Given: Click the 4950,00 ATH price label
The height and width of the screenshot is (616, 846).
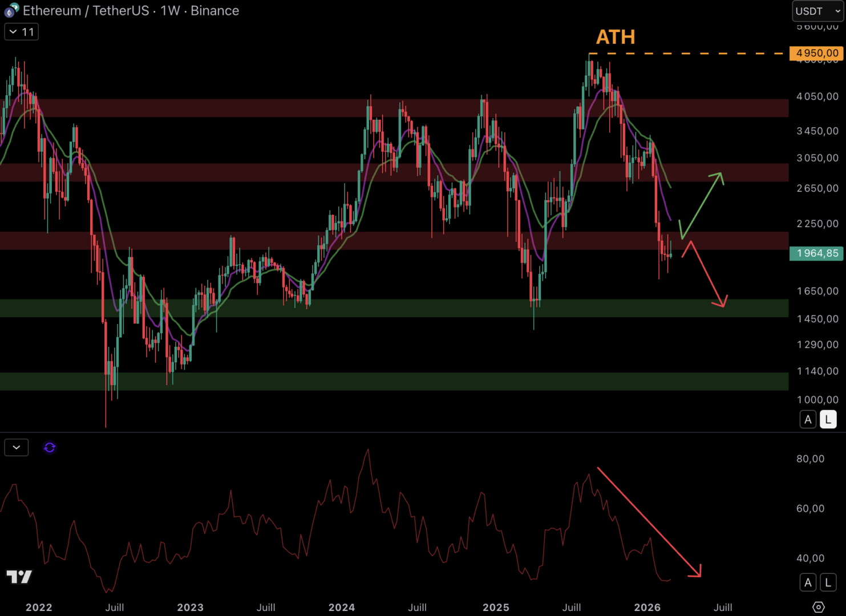Looking at the screenshot, I should tap(816, 53).
